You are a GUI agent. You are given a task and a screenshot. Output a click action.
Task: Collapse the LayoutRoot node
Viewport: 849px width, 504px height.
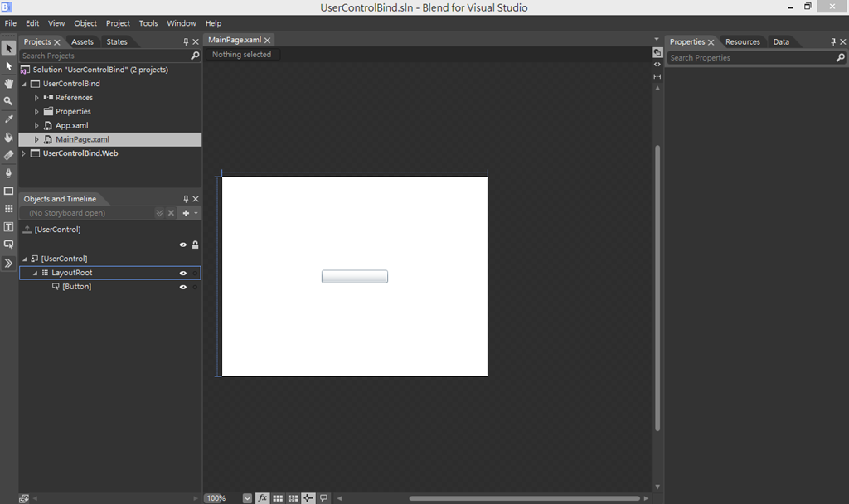pos(35,273)
